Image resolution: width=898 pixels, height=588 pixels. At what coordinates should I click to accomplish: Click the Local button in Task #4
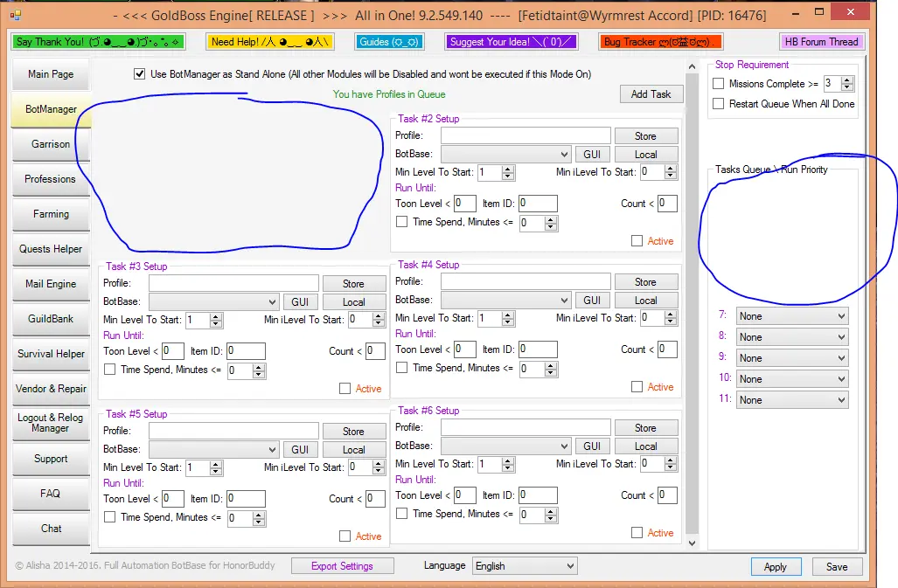[x=646, y=301]
